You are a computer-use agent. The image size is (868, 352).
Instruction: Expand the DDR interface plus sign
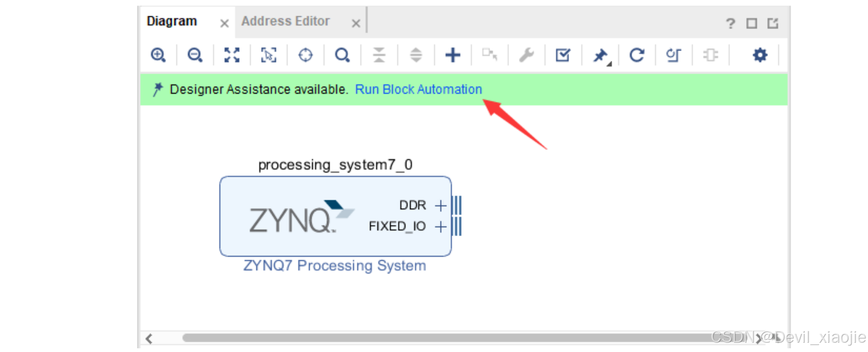pos(440,205)
